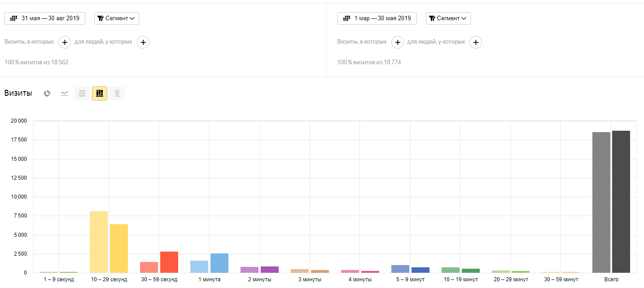Open right date range 1 мар — 30 мая 2019
Viewport: 644px width, 288px height.
(377, 18)
